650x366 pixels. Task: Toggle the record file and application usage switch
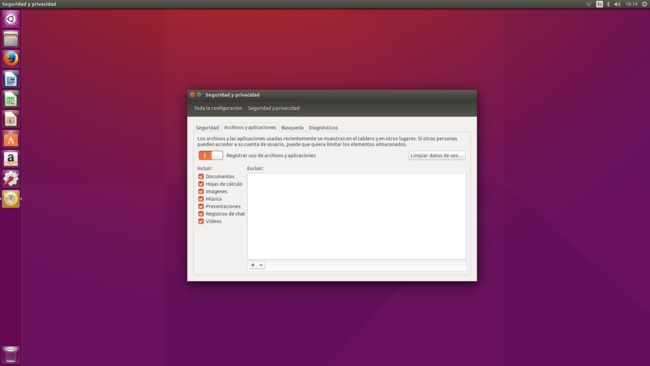point(211,155)
